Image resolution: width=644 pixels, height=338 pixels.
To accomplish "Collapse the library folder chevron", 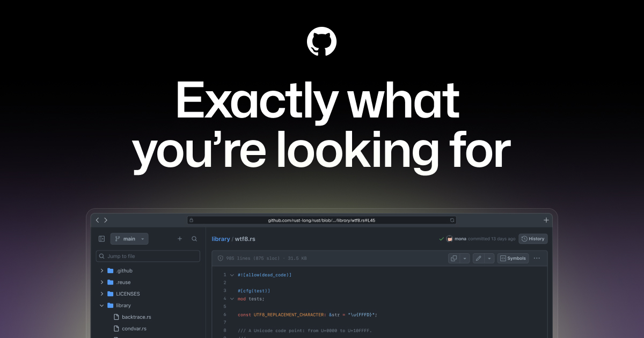I will tap(101, 305).
